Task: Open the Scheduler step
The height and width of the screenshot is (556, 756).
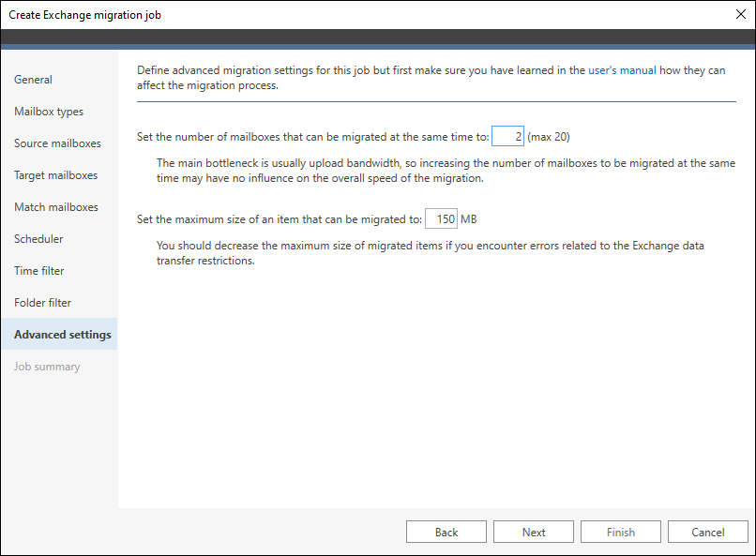Action: [38, 238]
